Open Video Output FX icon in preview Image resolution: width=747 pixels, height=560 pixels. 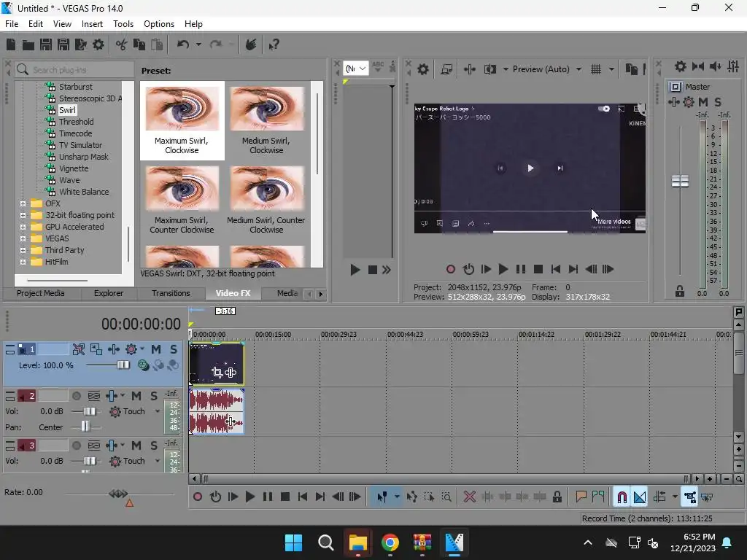(469, 69)
